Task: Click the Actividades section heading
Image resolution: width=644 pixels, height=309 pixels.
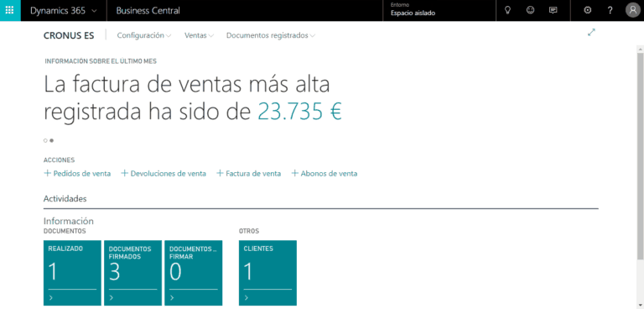Action: (65, 199)
